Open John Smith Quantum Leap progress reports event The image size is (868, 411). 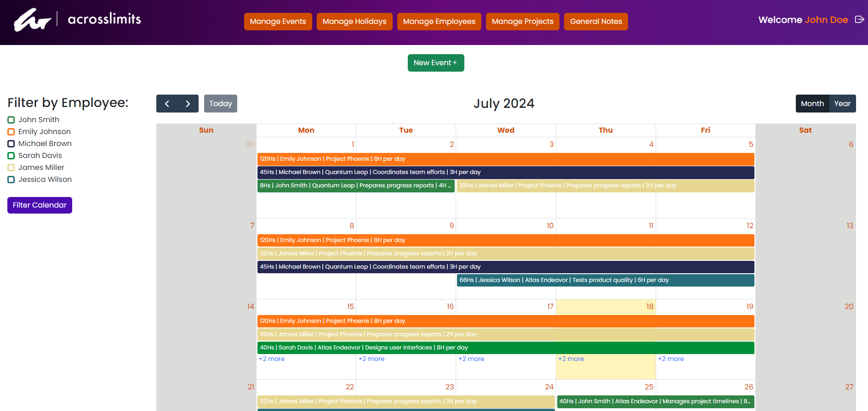click(x=356, y=186)
